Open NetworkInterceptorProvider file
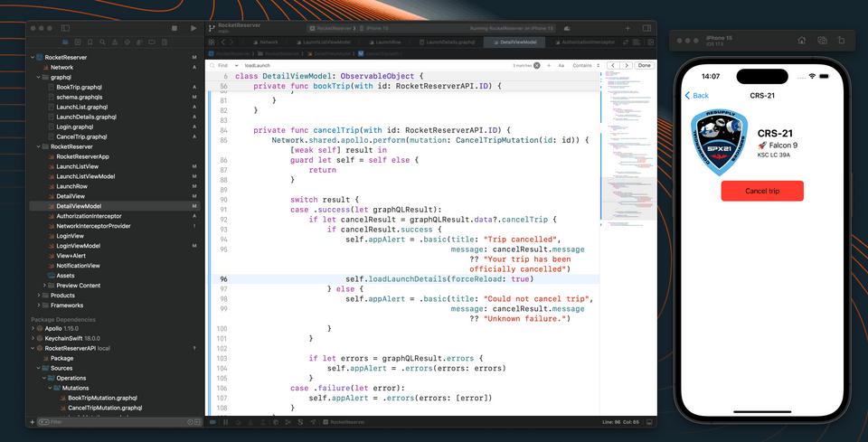 coord(93,226)
